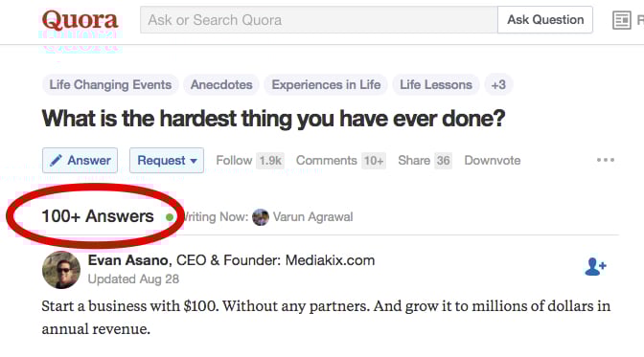
Task: Expand the +3 additional topics
Action: pos(498,84)
